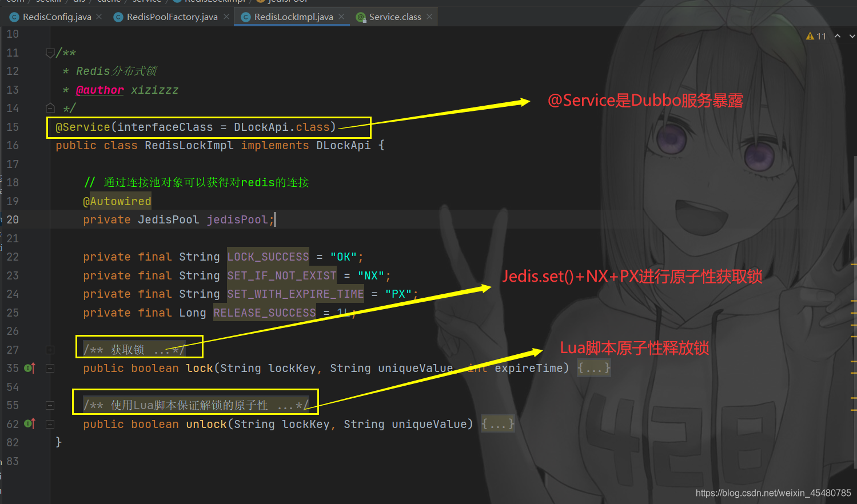The image size is (857, 504).
Task: Close the Service.class tab
Action: click(429, 17)
